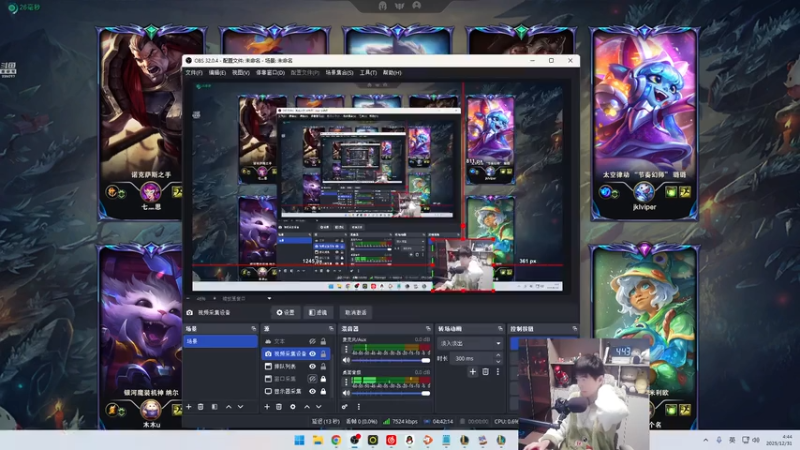The height and width of the screenshot is (450, 800).
Task: Move source up with arrow icon
Action: tap(307, 407)
